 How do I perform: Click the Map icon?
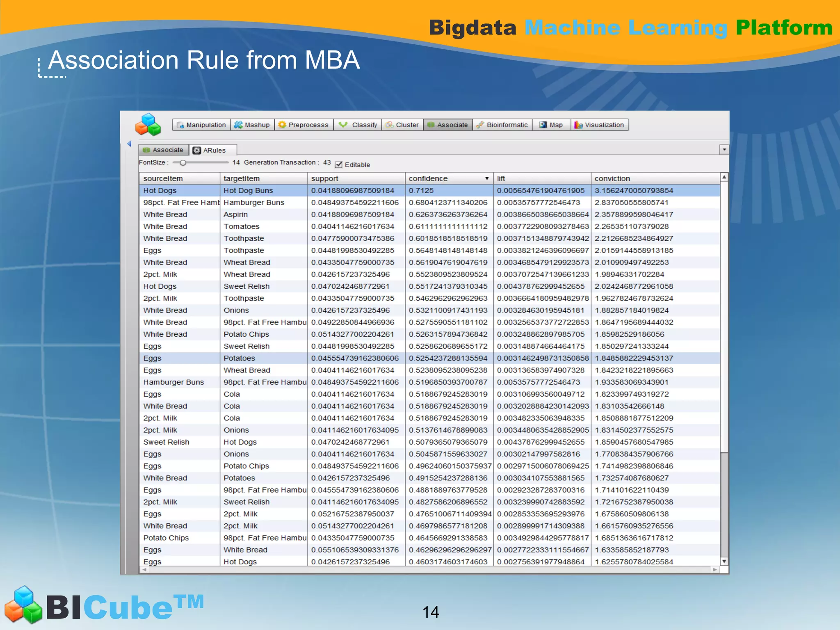click(x=543, y=125)
